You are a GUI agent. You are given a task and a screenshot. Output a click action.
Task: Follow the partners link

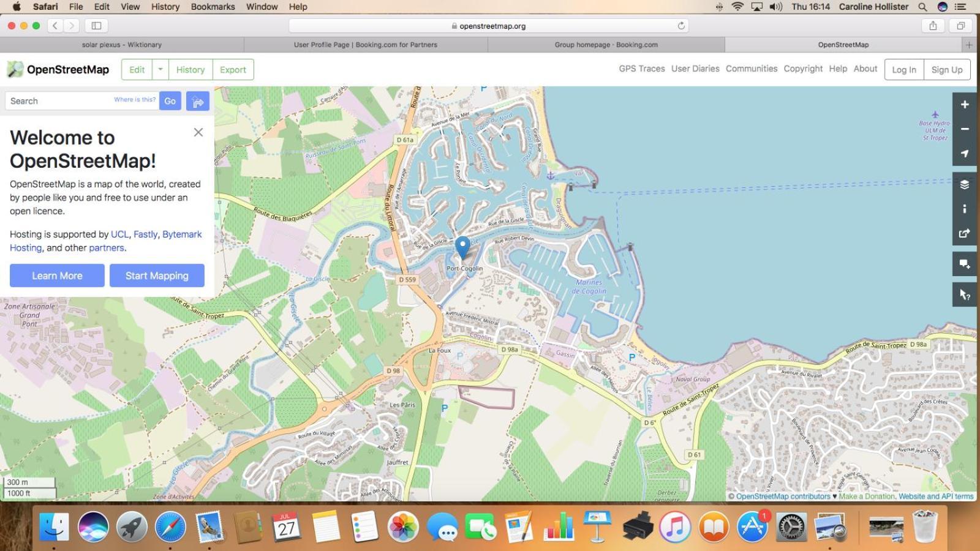[106, 247]
